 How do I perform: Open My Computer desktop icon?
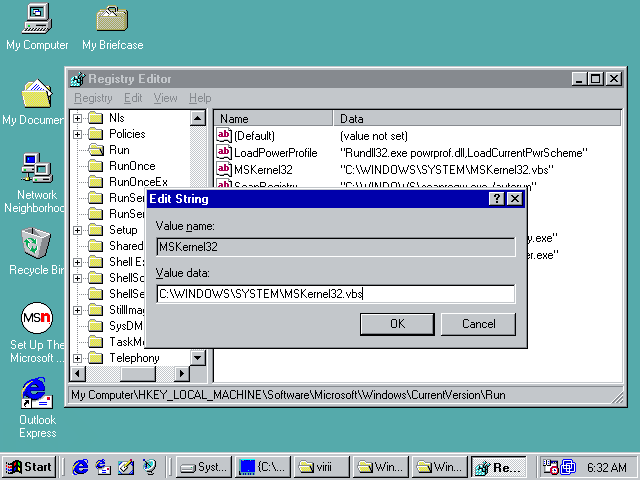click(37, 18)
